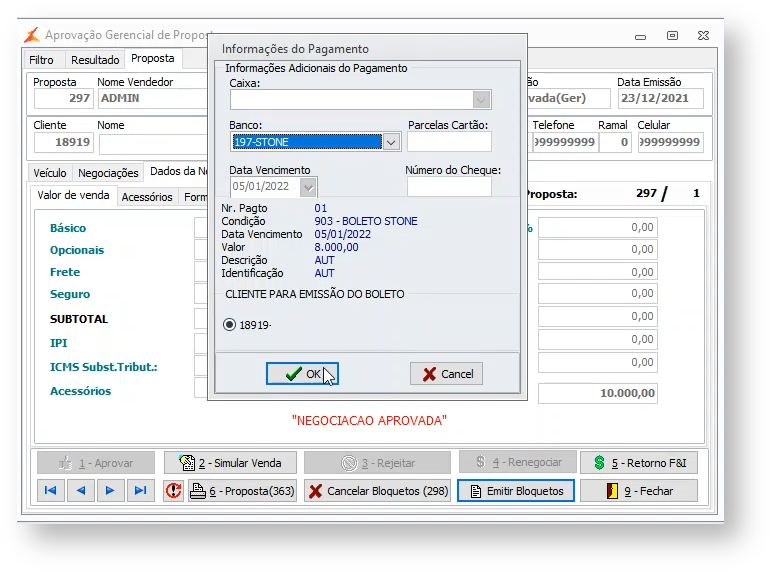The width and height of the screenshot is (772, 572).
Task: Go to the next record arrow
Action: 110,490
